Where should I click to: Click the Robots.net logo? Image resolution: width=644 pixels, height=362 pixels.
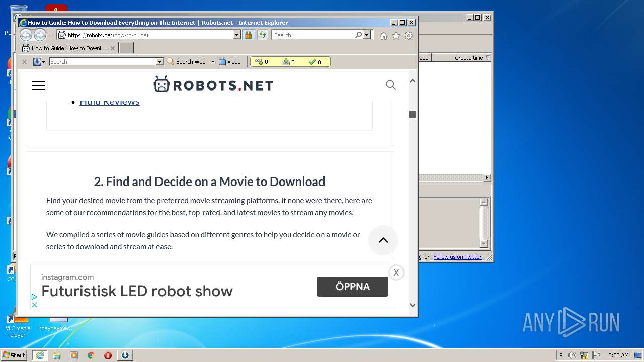(213, 84)
